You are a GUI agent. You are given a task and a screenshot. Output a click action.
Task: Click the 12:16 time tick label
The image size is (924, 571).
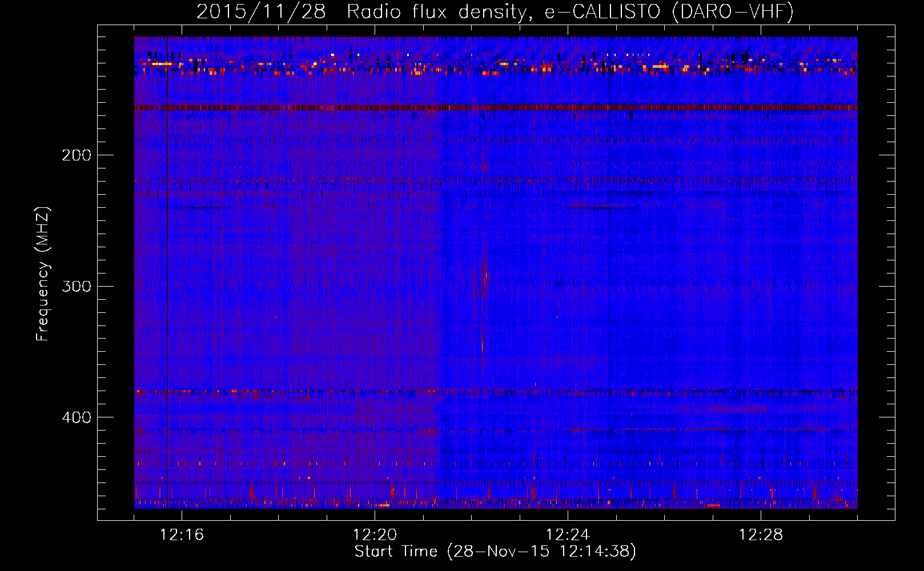point(182,535)
